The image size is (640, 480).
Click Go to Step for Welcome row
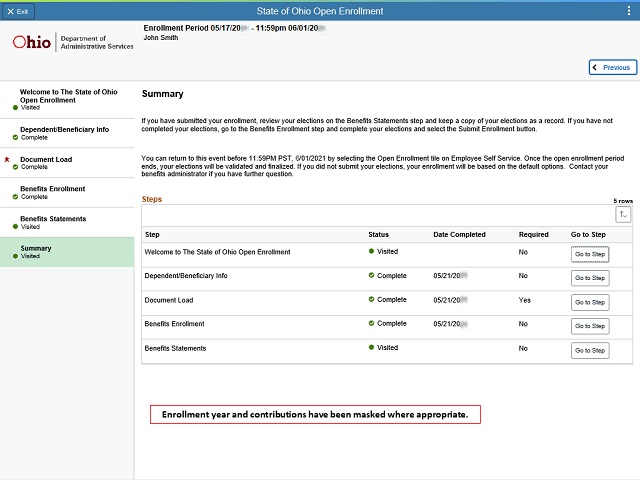click(x=590, y=254)
